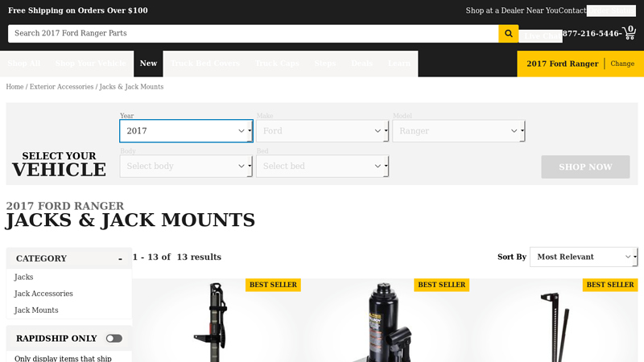Start a Live Chat session

point(540,36)
